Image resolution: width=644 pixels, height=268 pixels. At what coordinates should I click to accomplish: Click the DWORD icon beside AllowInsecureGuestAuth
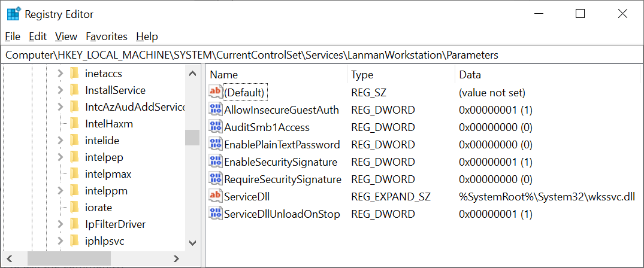click(x=215, y=109)
